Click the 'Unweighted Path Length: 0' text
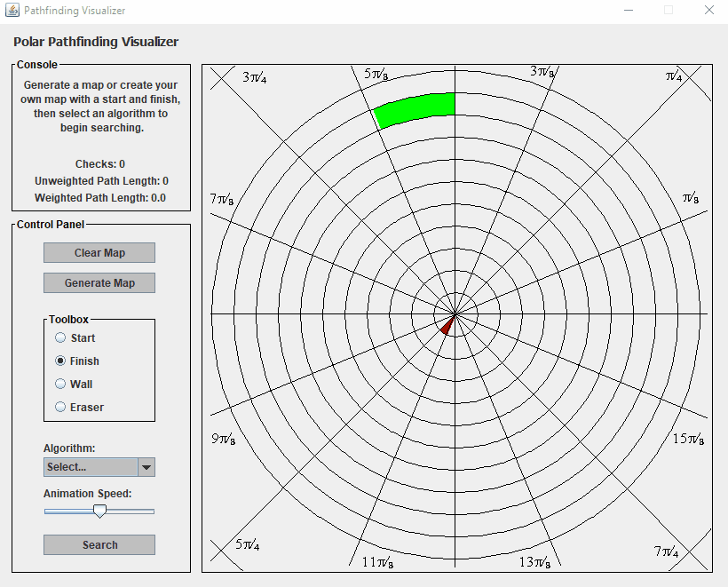Viewport: 728px width, 587px height. pos(101,181)
